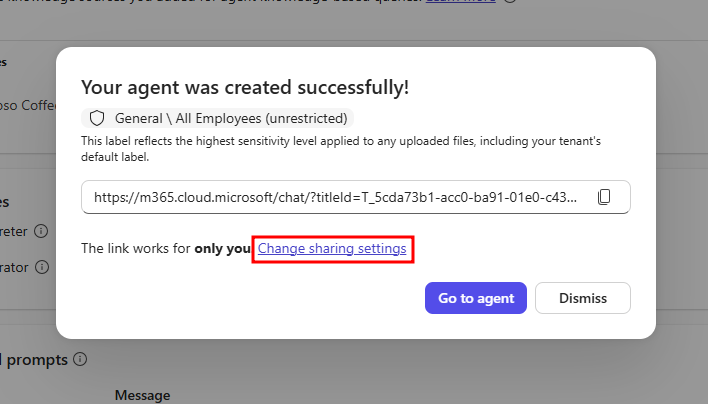The height and width of the screenshot is (404, 708).
Task: Click the sensitivity label description text
Action: tap(340, 149)
